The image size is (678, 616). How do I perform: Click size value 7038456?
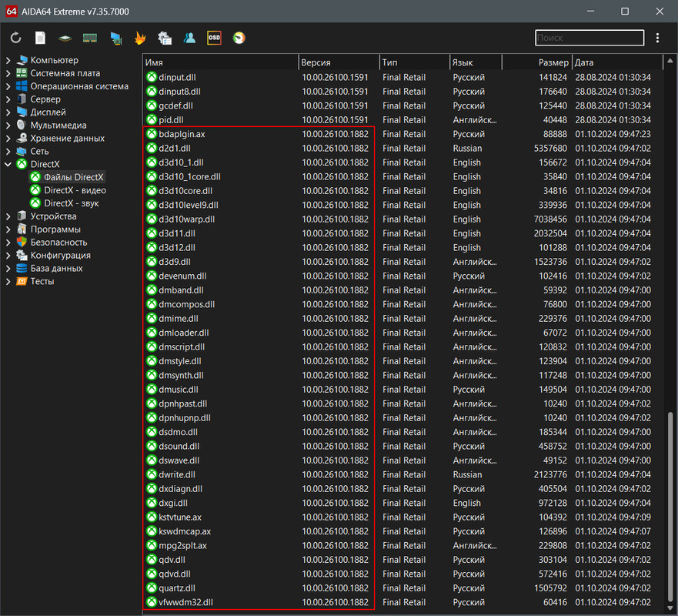pyautogui.click(x=550, y=219)
